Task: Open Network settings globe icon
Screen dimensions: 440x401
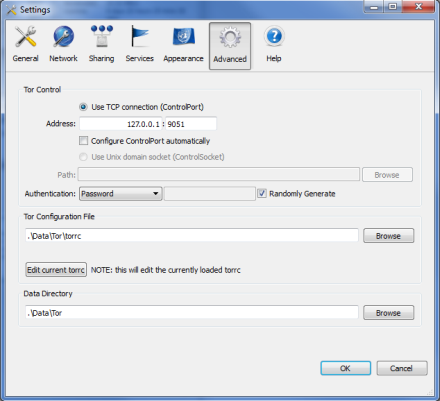Action: 63,37
